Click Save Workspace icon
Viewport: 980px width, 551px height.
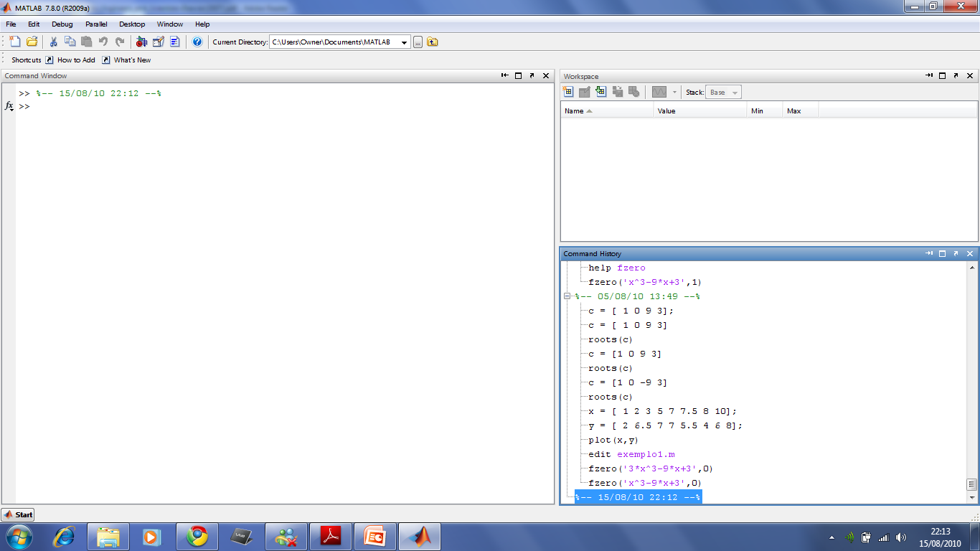click(618, 92)
